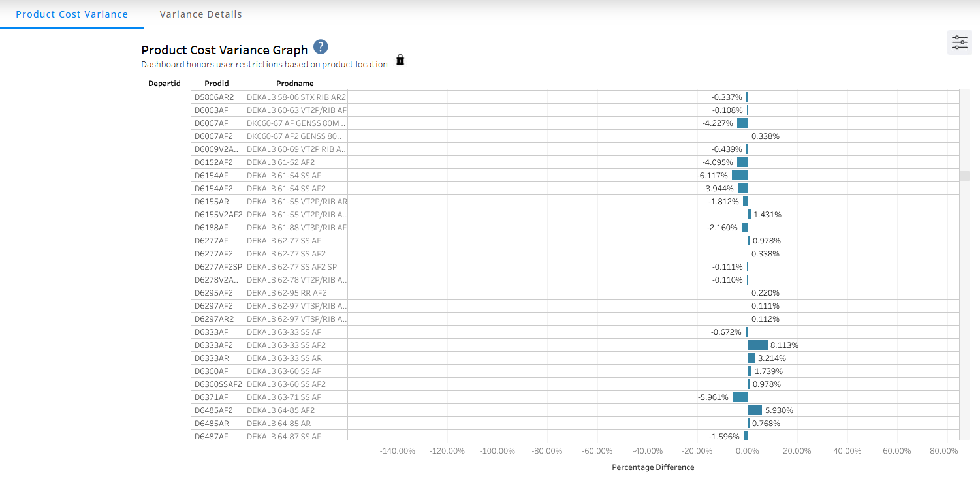Image resolution: width=980 pixels, height=479 pixels.
Task: Click product ID D6360SSAF2
Action: click(218, 384)
